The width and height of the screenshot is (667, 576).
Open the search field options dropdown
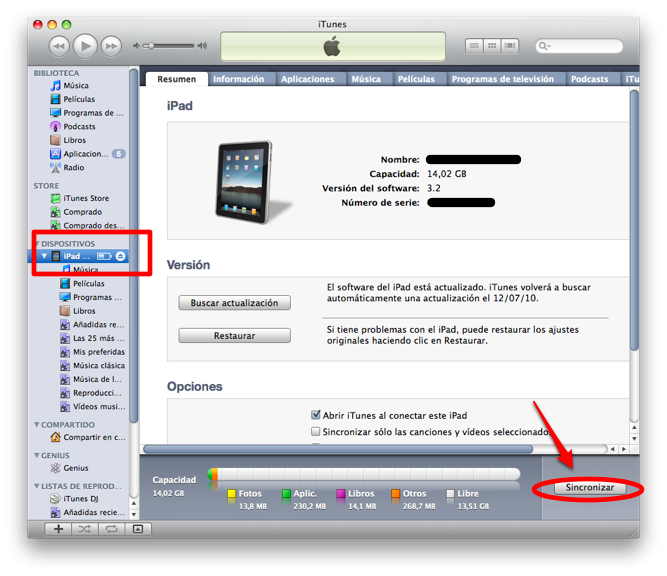(544, 46)
